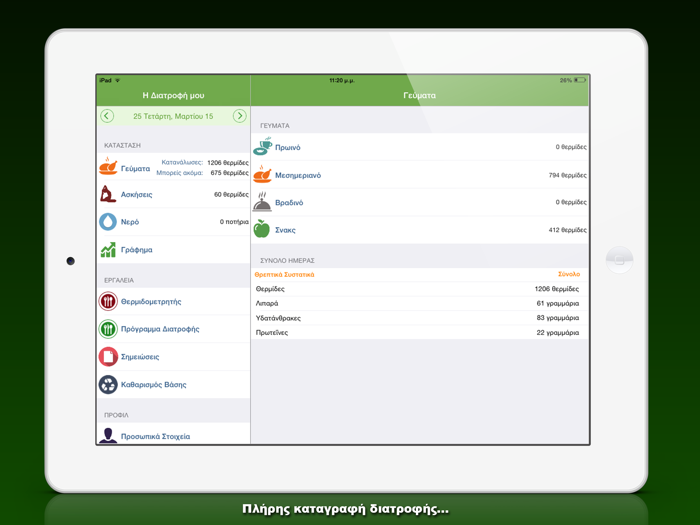Click the person icon beside Προσωπικά Στοιχεία
Viewport: 700px width, 525px height.
(108, 435)
